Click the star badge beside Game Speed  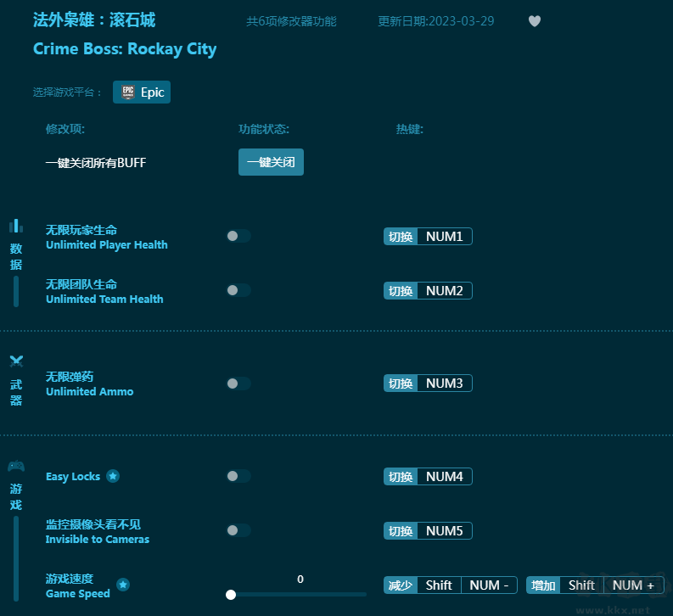coord(123,585)
